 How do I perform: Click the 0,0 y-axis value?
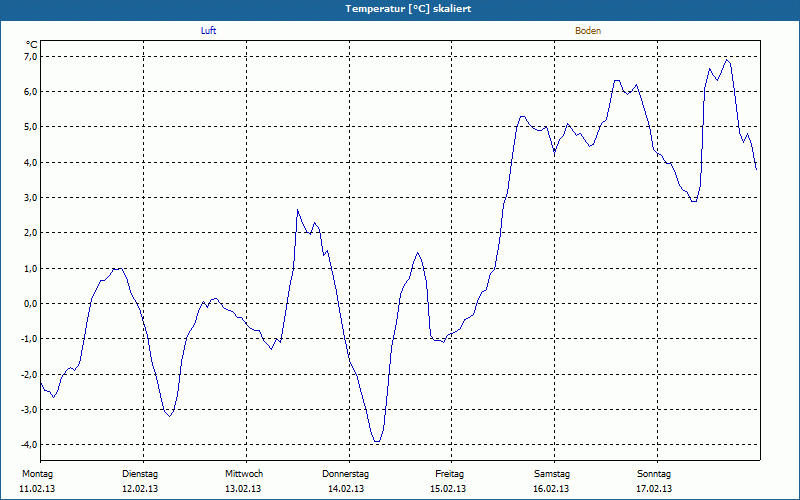(x=31, y=304)
